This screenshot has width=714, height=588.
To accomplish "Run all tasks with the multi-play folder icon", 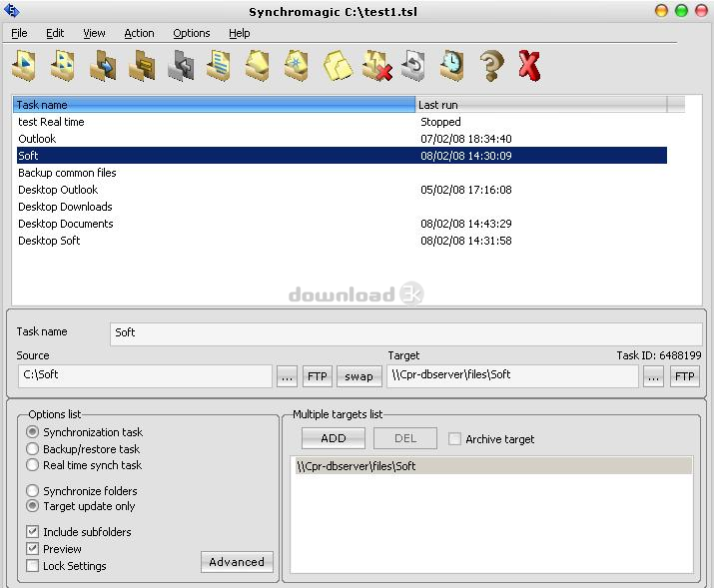I will [x=63, y=66].
